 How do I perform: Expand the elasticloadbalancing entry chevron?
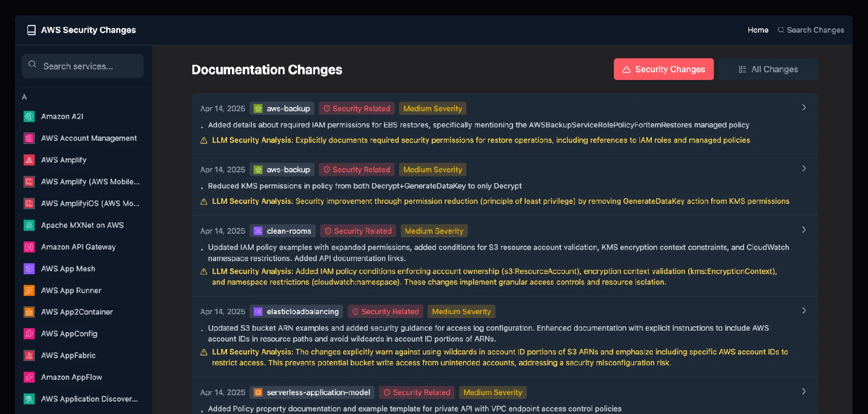tap(804, 310)
